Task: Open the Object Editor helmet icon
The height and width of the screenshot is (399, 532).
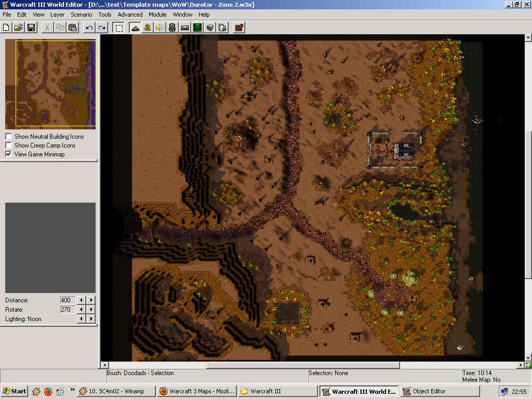Action: (172, 28)
